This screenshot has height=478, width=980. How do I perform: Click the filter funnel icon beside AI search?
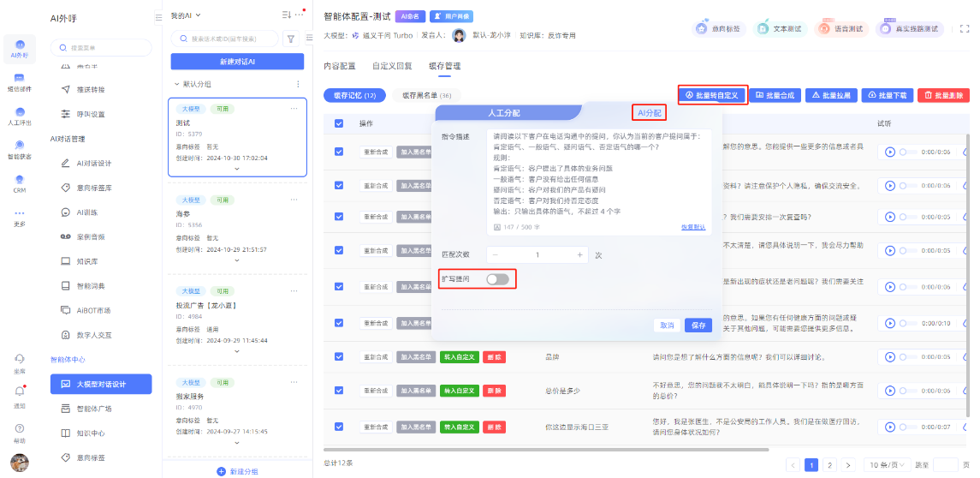(290, 39)
